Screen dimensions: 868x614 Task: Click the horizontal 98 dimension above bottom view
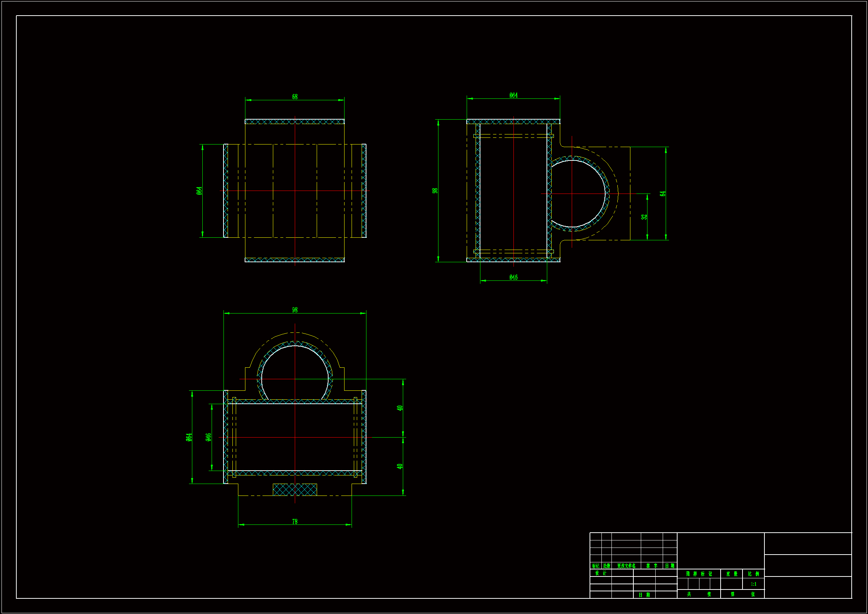click(294, 310)
